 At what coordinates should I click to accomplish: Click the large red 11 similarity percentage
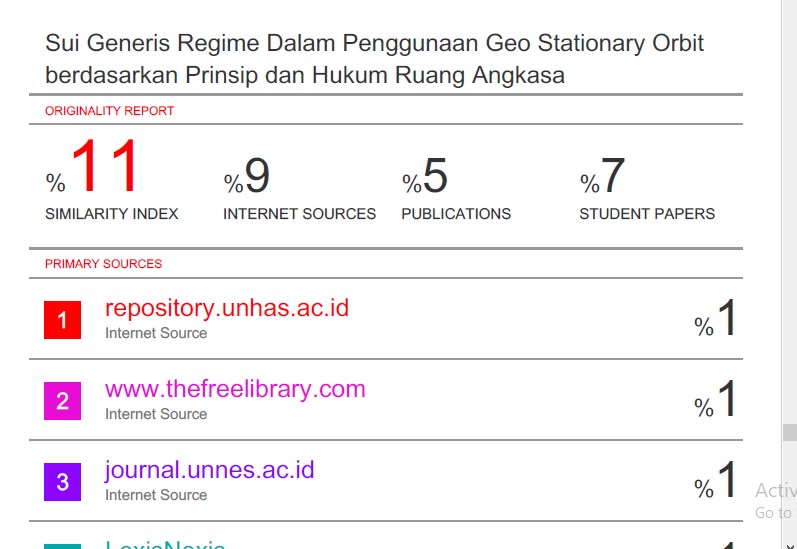(x=103, y=168)
